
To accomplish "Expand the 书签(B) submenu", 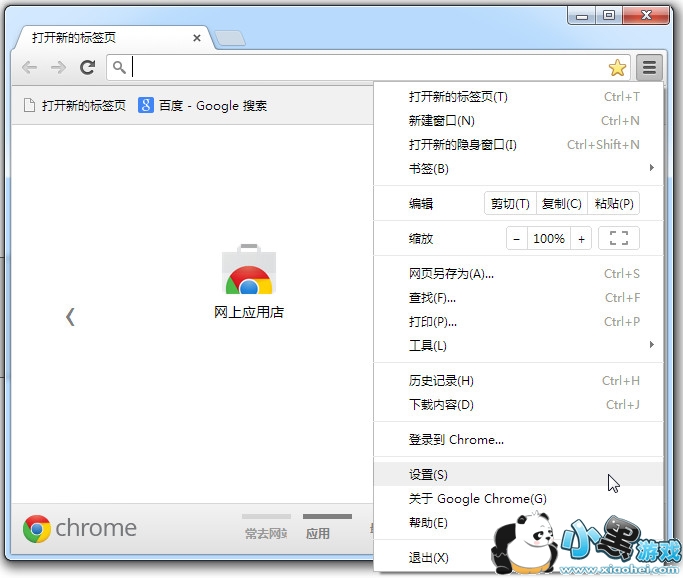I will tap(518, 169).
